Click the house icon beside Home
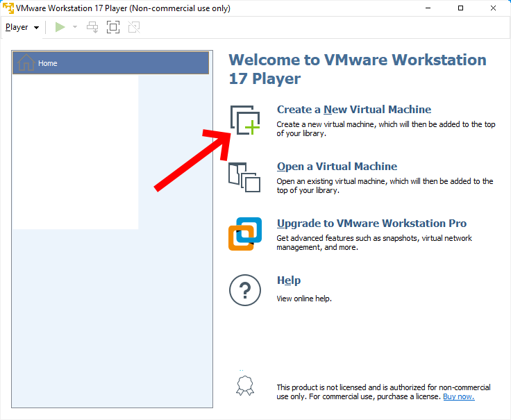 [x=26, y=62]
